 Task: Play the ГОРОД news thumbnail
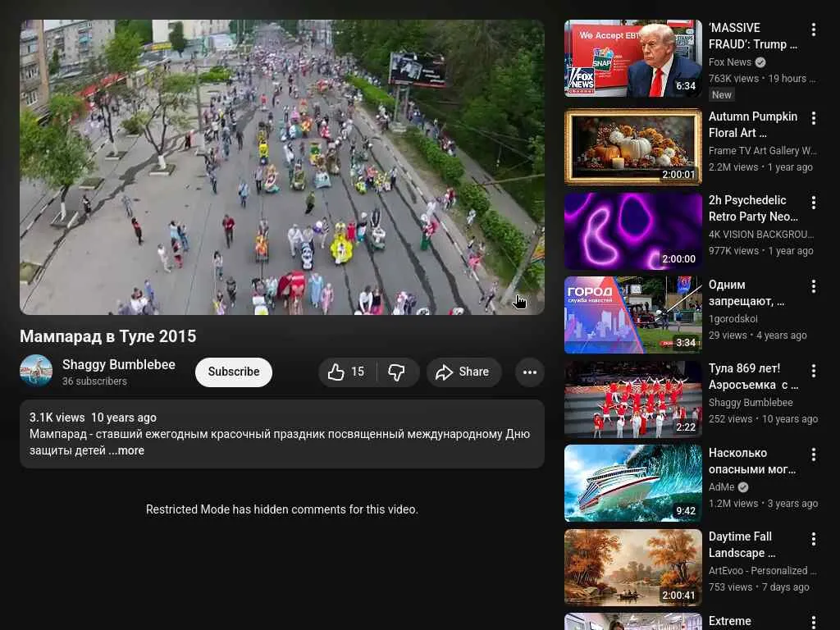633,315
